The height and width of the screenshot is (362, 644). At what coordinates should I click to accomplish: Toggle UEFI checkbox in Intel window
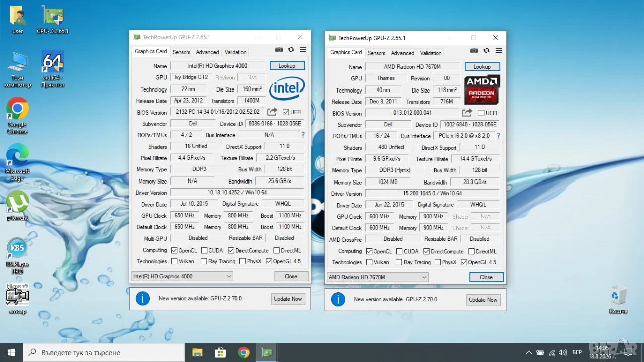tap(286, 112)
